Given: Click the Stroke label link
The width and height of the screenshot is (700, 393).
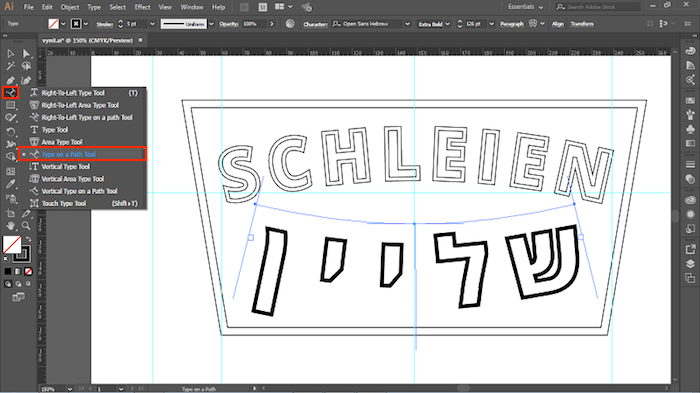Looking at the screenshot, I should click(104, 24).
